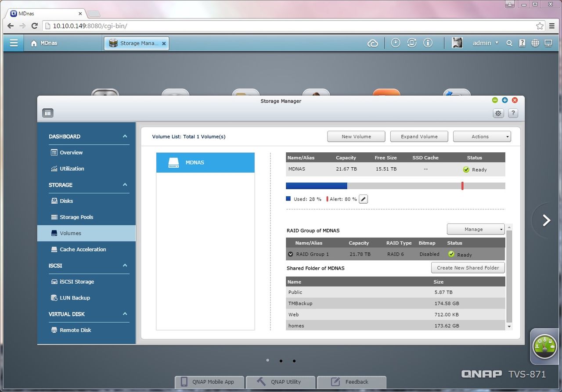The image size is (562, 392).
Task: Click Create New Shared Folder button
Action: (x=468, y=268)
